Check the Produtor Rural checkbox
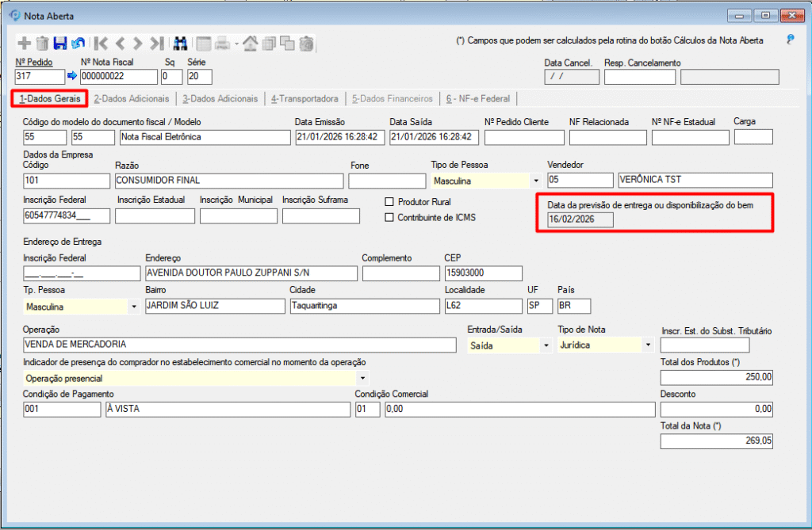Screen dimensions: 812x530 [x=389, y=202]
